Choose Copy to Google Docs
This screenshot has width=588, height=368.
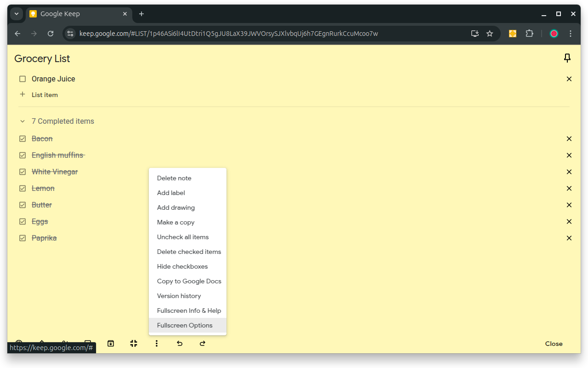(x=189, y=281)
